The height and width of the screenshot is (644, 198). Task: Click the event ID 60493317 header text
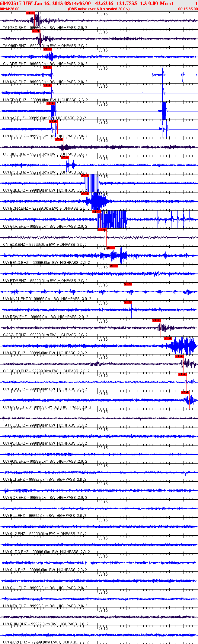tap(11, 3)
